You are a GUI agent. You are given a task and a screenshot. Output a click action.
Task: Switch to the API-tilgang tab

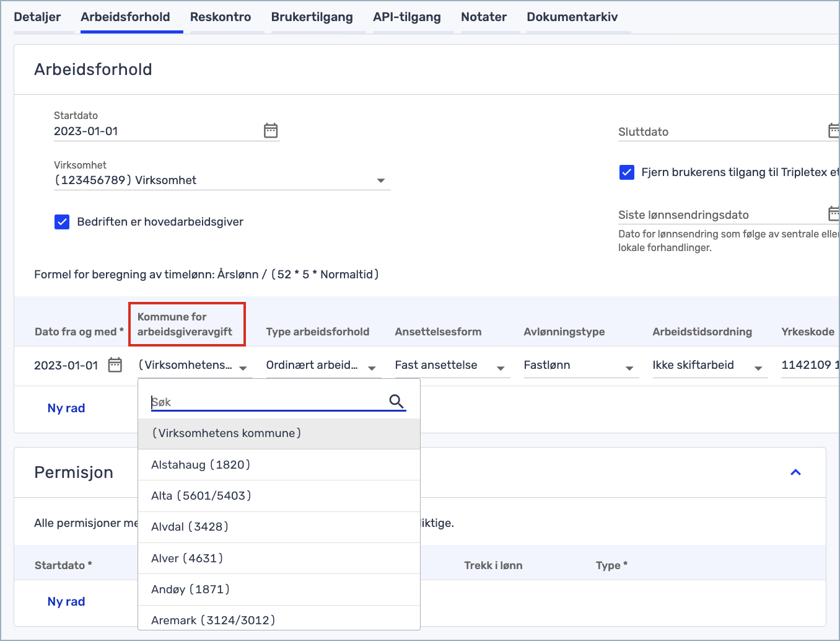[x=407, y=17]
